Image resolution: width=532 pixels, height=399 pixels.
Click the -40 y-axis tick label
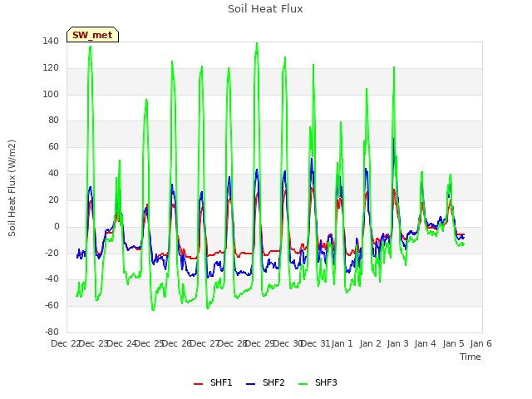(x=52, y=279)
